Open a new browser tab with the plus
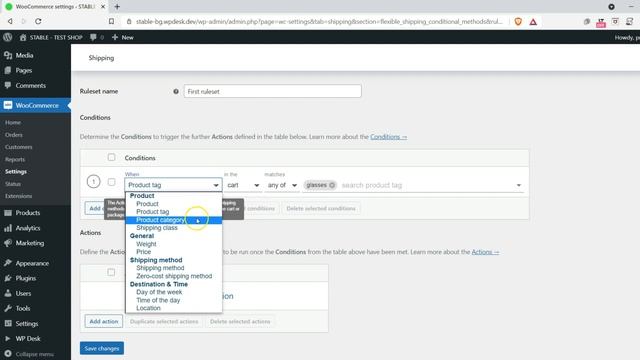 (117, 7)
